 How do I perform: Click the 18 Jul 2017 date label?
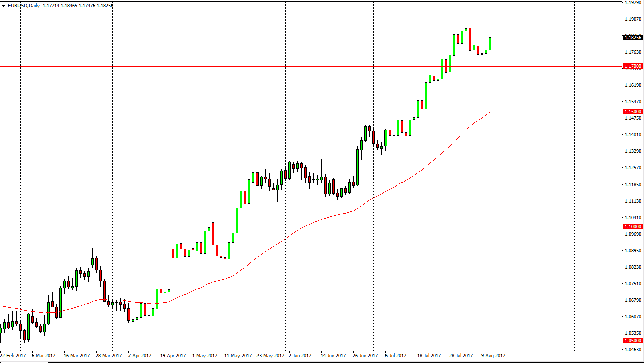point(429,356)
